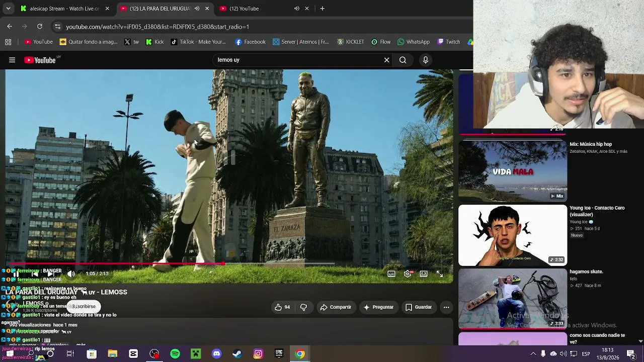Open the Chrome apps grid in bookmarks bar
This screenshot has width=644, height=362.
pos(8,42)
